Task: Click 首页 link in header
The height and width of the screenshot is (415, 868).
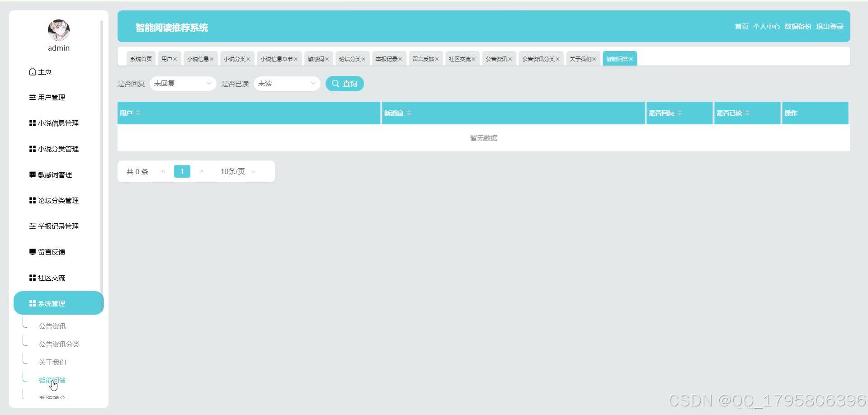Action: 741,27
